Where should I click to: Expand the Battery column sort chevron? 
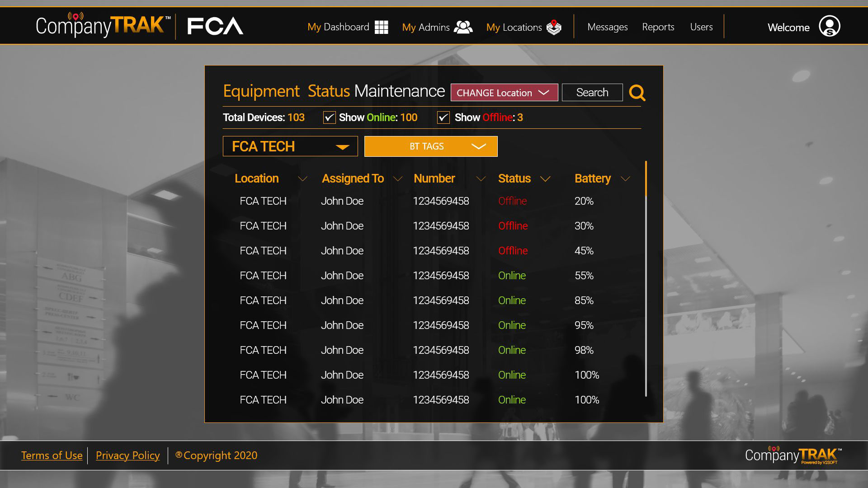[x=625, y=179]
